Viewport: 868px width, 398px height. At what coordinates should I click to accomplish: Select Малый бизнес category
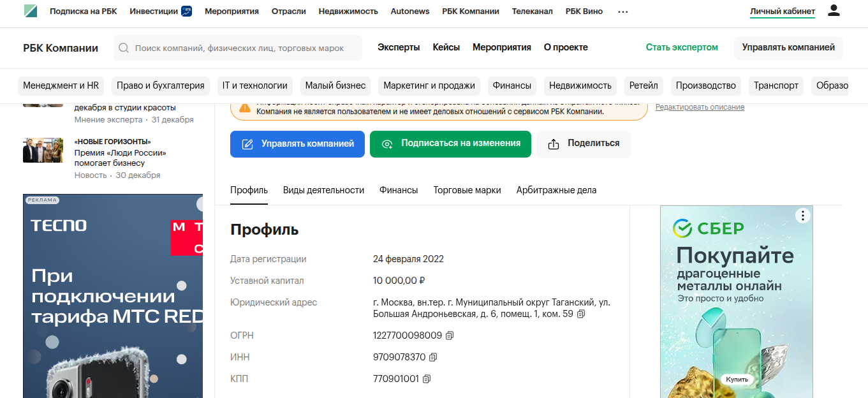click(335, 85)
